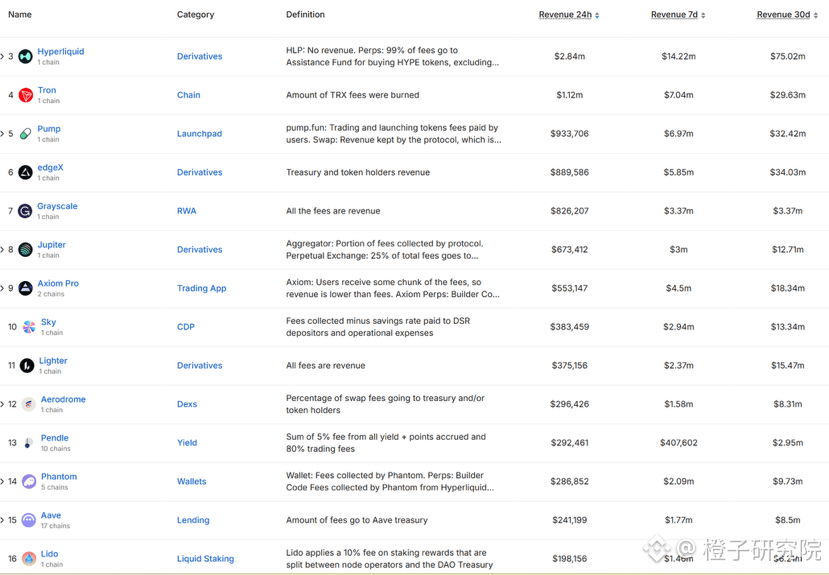The width and height of the screenshot is (829, 575).
Task: Select the $407,602 Pendle 7d value
Action: [x=679, y=443]
